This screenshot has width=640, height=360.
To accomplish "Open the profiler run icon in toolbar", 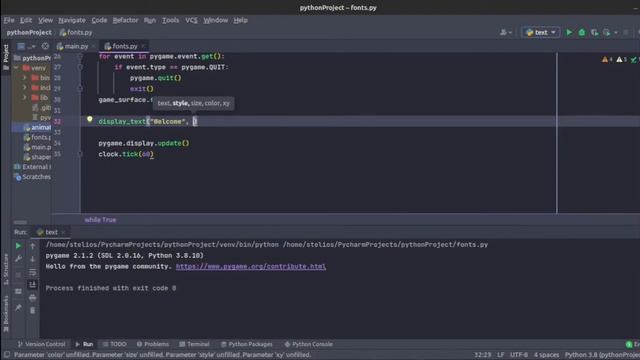I will 607,32.
